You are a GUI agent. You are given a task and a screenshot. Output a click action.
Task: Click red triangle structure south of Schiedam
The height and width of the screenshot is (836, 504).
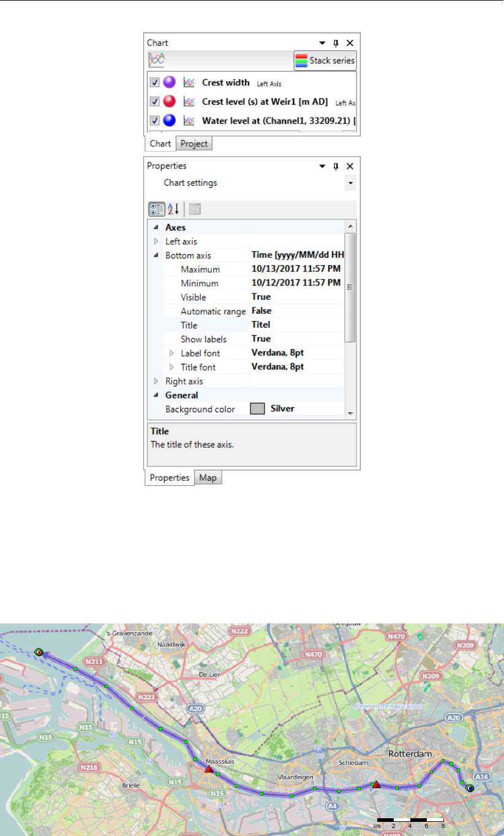376,784
